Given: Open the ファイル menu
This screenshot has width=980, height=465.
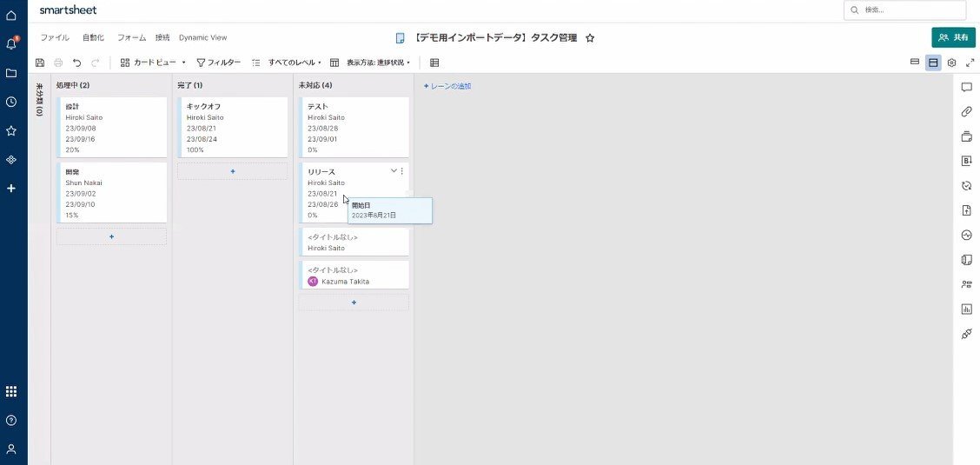Looking at the screenshot, I should click(x=55, y=37).
